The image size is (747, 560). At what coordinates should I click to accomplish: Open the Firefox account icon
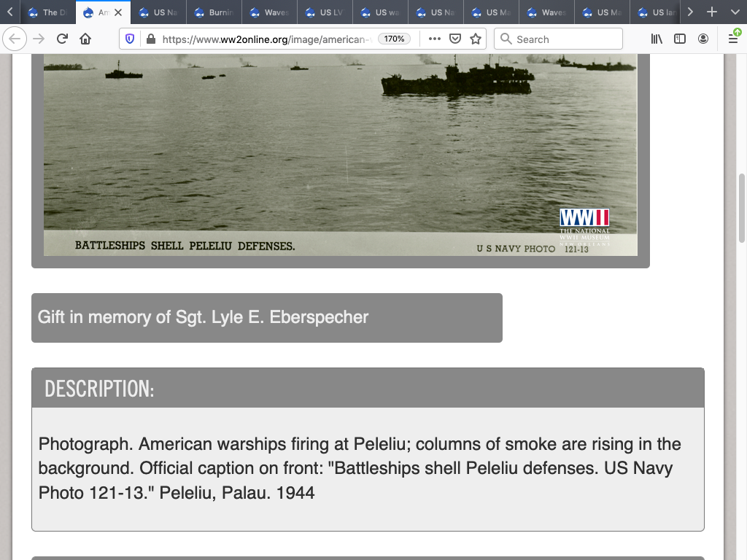point(703,39)
